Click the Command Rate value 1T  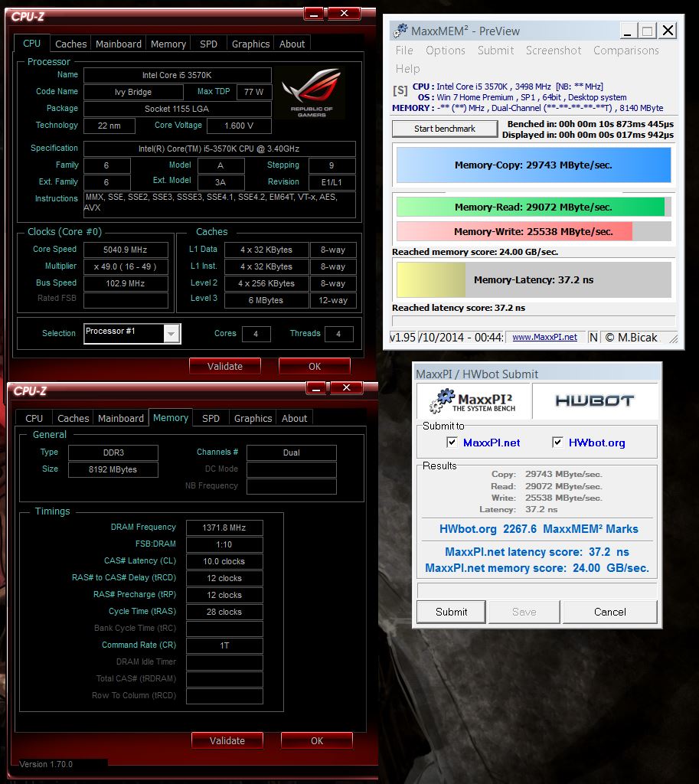point(224,645)
